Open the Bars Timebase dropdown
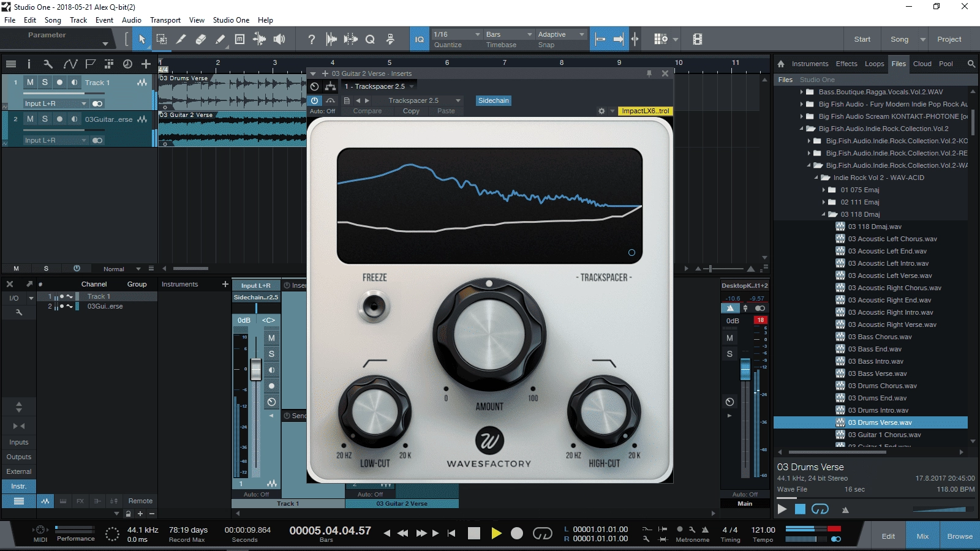The image size is (980, 551). click(x=508, y=34)
